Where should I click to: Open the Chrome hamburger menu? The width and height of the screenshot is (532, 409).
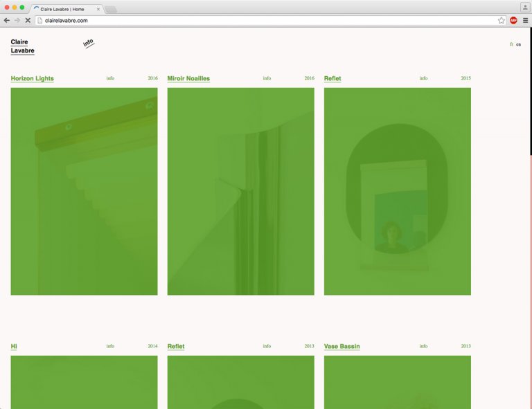click(525, 21)
